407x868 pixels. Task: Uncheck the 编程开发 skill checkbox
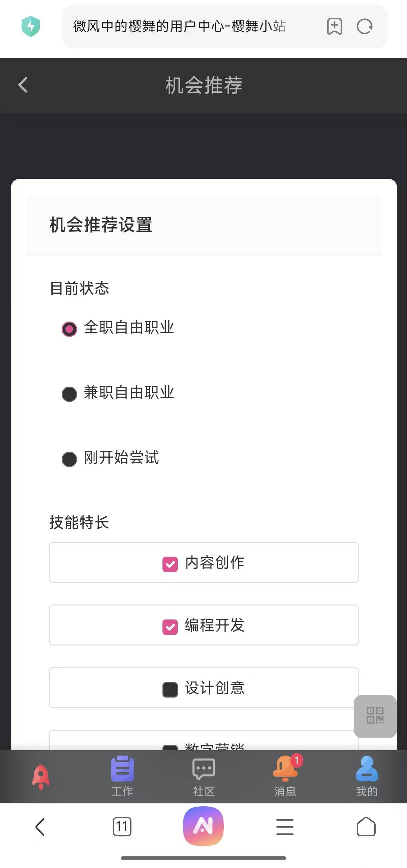coord(170,627)
